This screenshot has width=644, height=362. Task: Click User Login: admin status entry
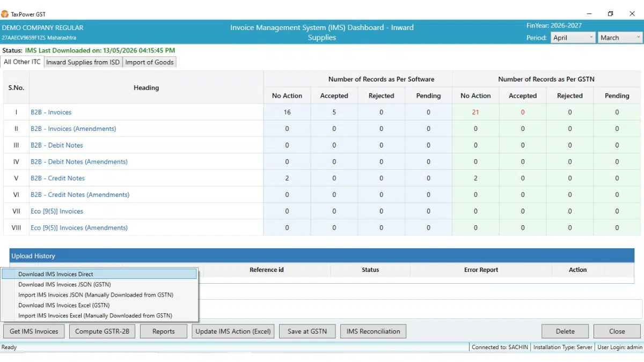tap(620, 348)
